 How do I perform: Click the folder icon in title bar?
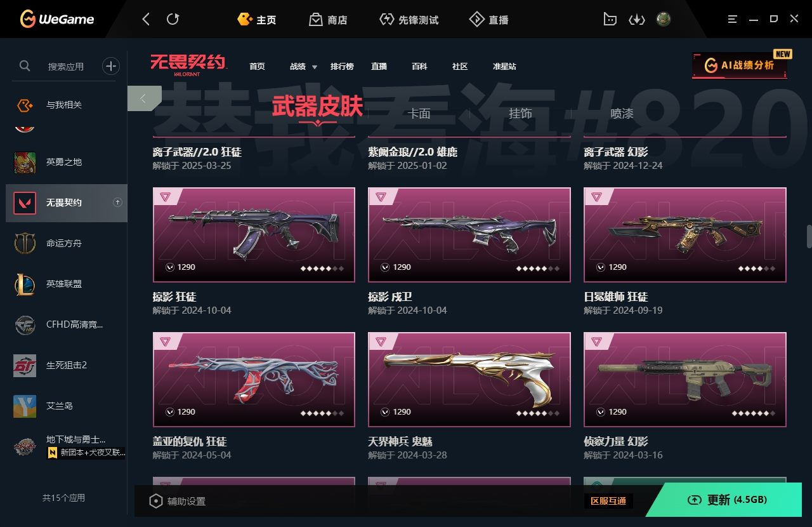(610, 20)
